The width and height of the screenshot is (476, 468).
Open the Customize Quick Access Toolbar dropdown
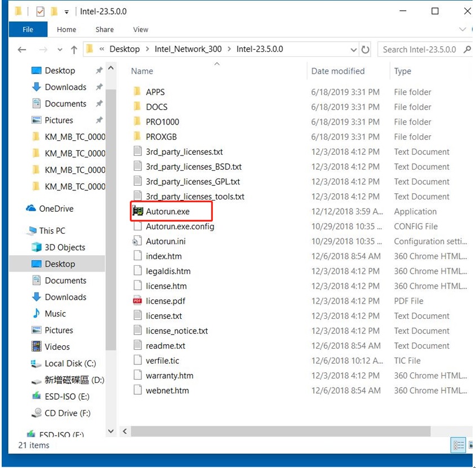(66, 12)
